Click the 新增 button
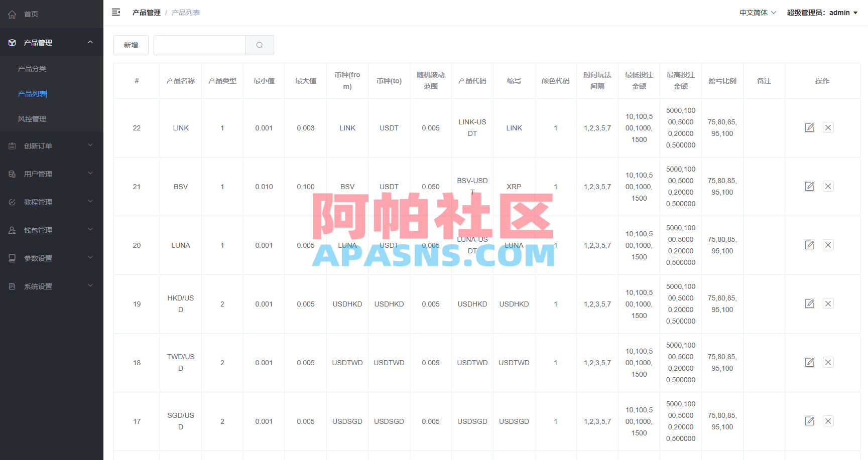Image resolution: width=868 pixels, height=460 pixels. click(x=131, y=45)
